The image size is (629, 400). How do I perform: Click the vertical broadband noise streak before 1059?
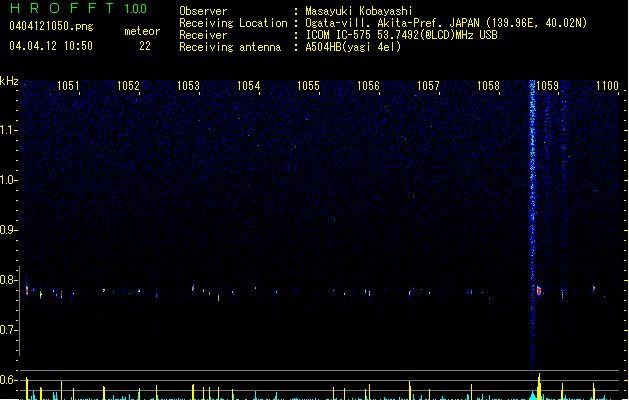(x=532, y=225)
